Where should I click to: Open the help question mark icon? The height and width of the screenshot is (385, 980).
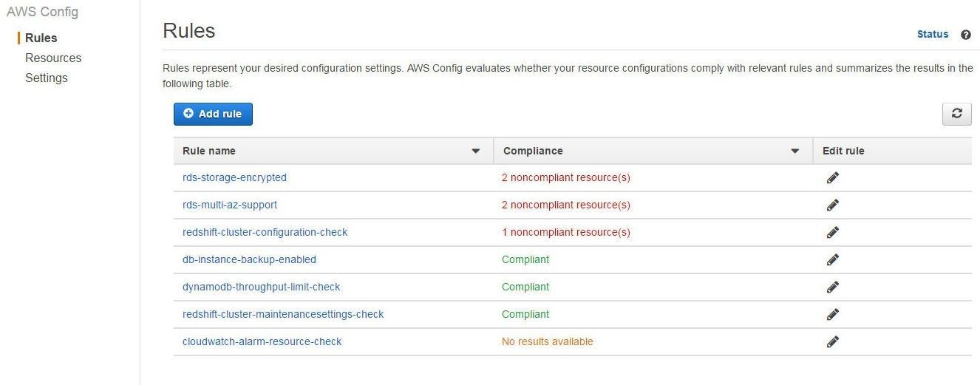coord(965,35)
